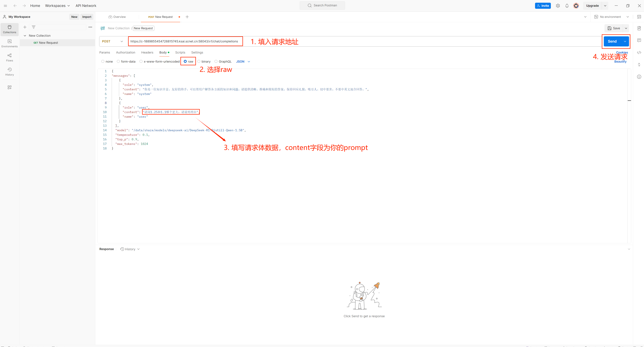Choose the none body radio option
The width and height of the screenshot is (644, 347).
pyautogui.click(x=103, y=62)
